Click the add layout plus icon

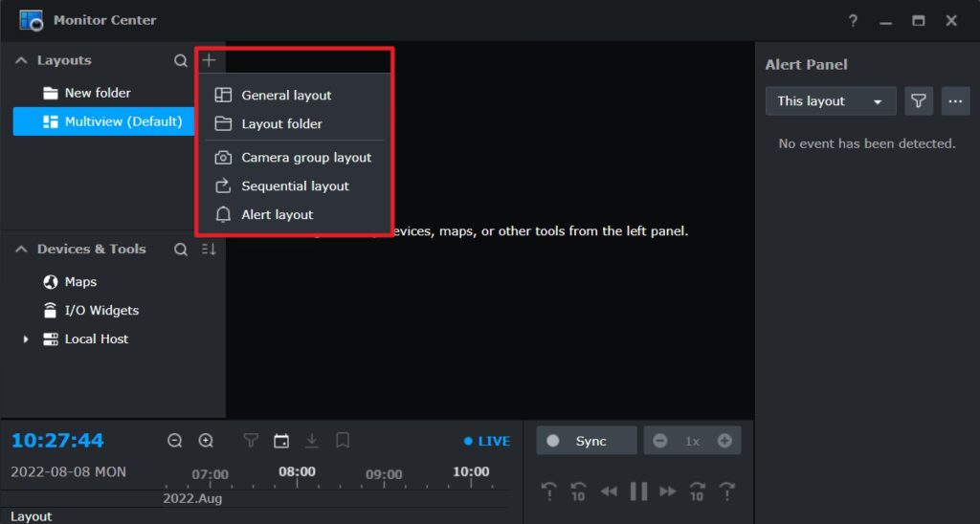click(x=210, y=60)
